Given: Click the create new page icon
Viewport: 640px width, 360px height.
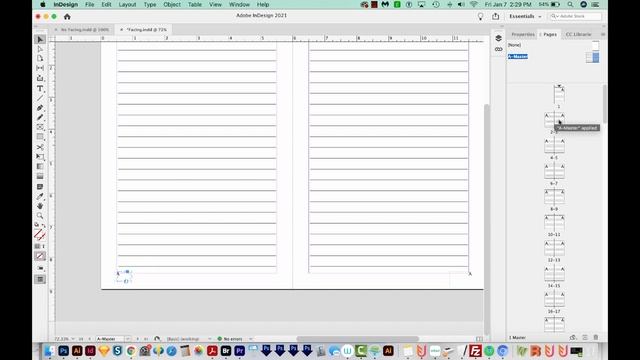Looking at the screenshot, I should pos(585,338).
